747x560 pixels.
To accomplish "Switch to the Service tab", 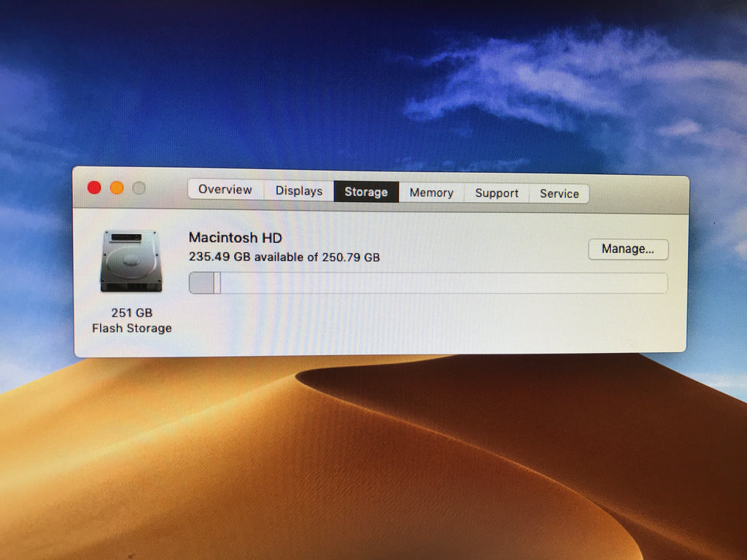I will [560, 194].
